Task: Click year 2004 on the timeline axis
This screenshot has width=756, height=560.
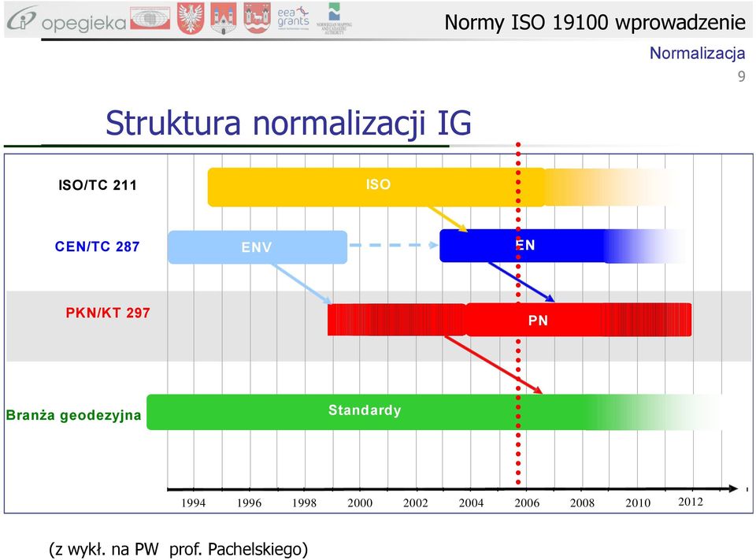Action: click(x=471, y=503)
